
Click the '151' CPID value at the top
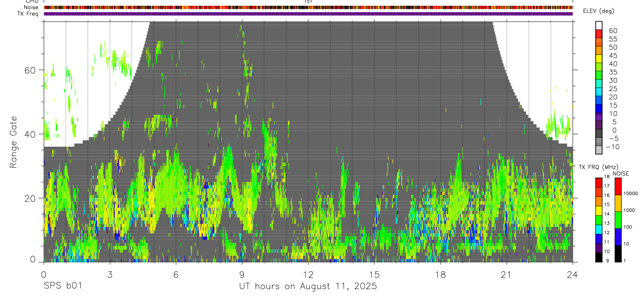click(308, 2)
